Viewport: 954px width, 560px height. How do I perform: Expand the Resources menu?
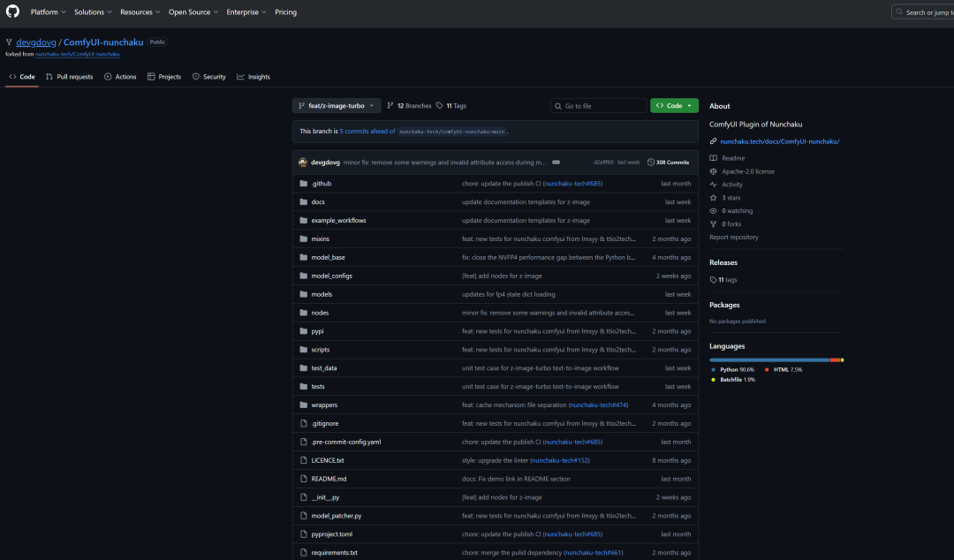point(140,11)
